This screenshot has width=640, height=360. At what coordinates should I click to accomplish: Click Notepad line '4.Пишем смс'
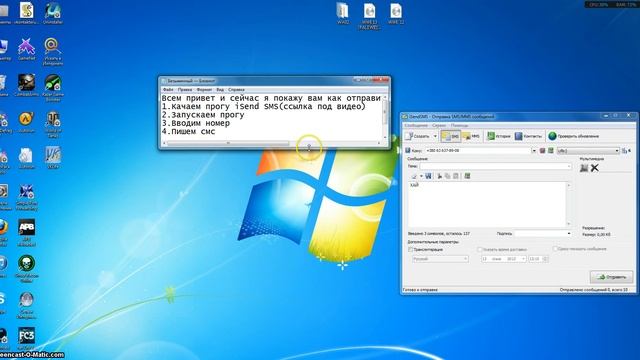coord(188,132)
